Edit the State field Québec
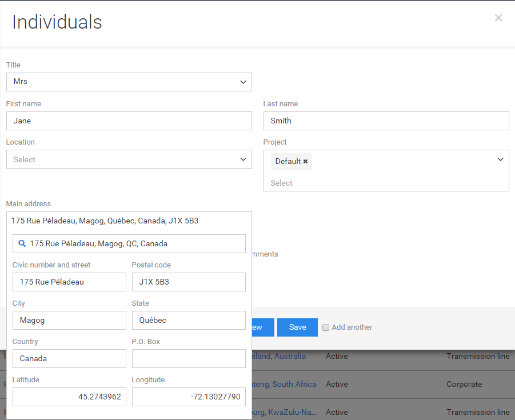 pyautogui.click(x=189, y=320)
